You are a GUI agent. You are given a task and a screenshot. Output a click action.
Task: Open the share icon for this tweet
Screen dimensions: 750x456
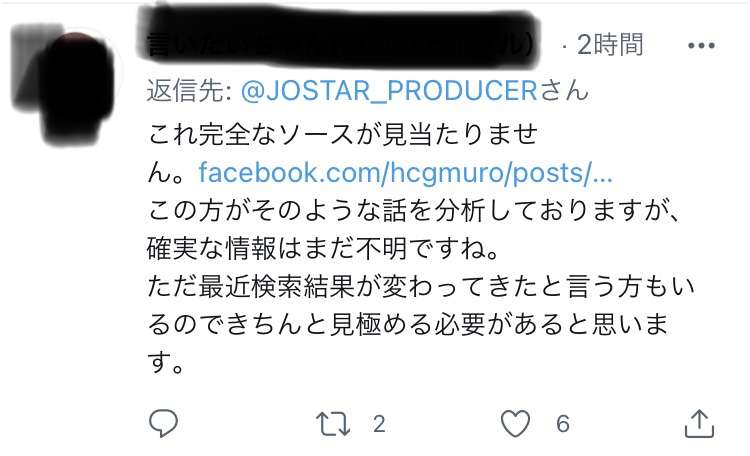click(x=699, y=423)
